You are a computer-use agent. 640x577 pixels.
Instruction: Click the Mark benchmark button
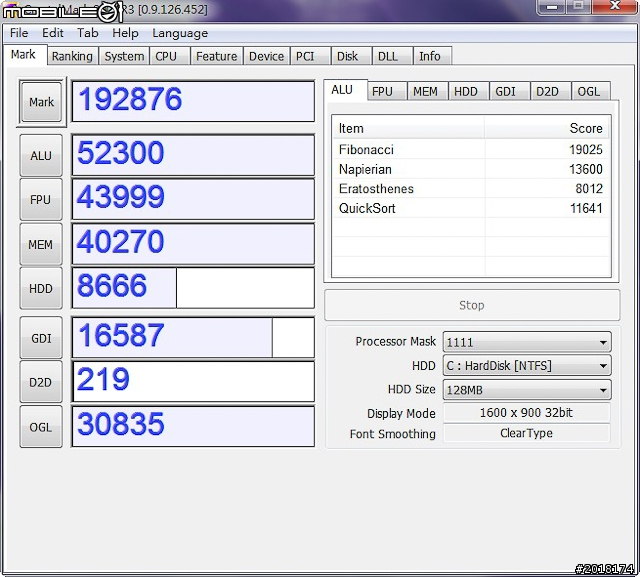(41, 102)
